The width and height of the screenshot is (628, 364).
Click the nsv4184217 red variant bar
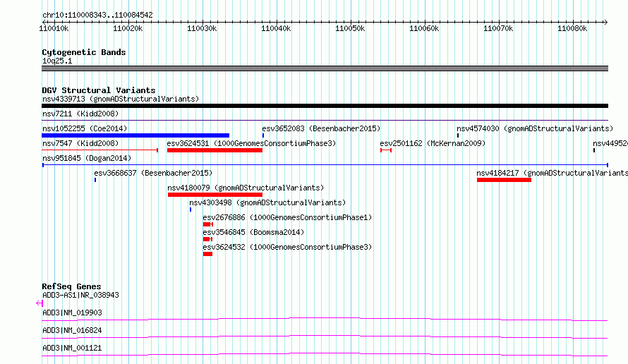coord(504,180)
